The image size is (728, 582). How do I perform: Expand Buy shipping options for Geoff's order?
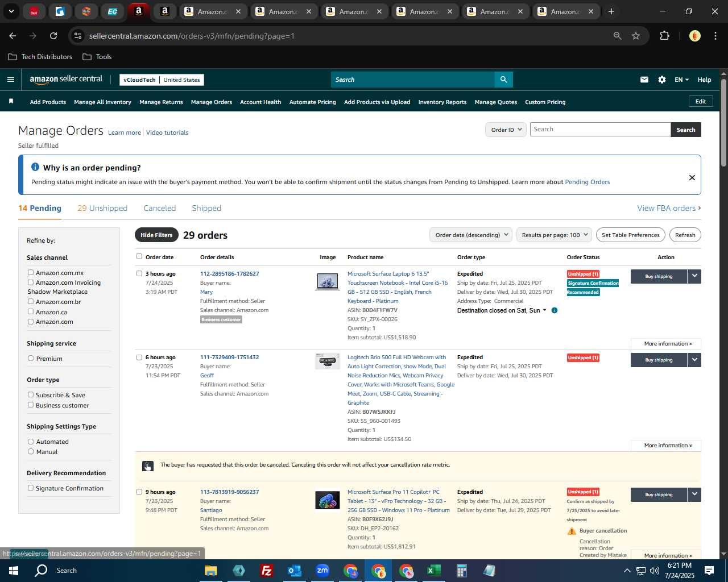[694, 360]
